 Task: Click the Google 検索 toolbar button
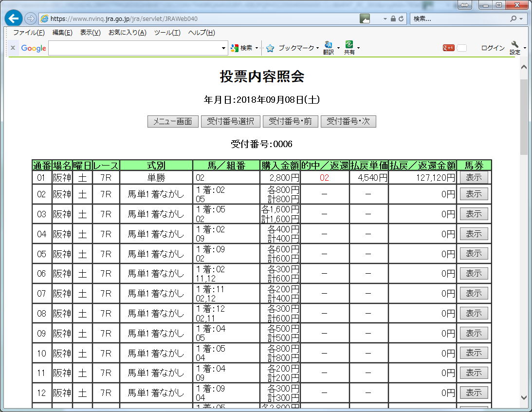click(x=242, y=48)
